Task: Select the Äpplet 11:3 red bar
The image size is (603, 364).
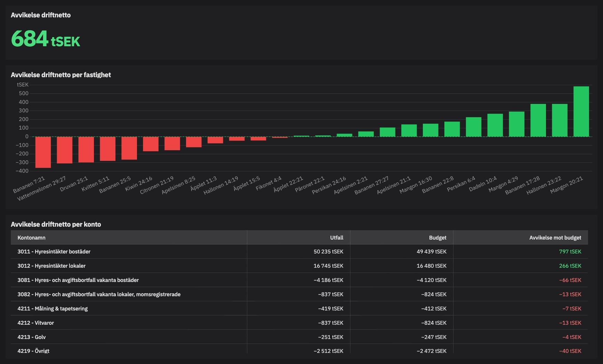Action: tap(216, 140)
